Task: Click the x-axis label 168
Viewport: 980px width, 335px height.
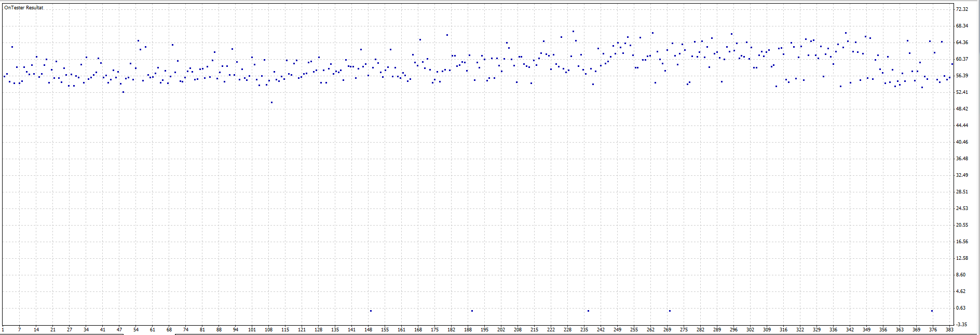Action: [418, 329]
